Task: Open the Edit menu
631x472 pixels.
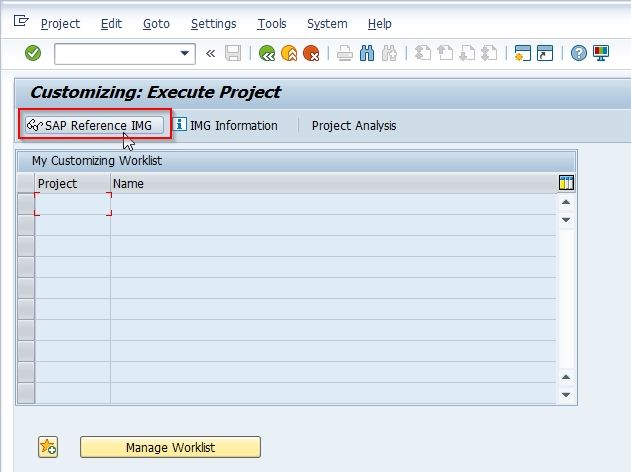Action: coord(111,24)
